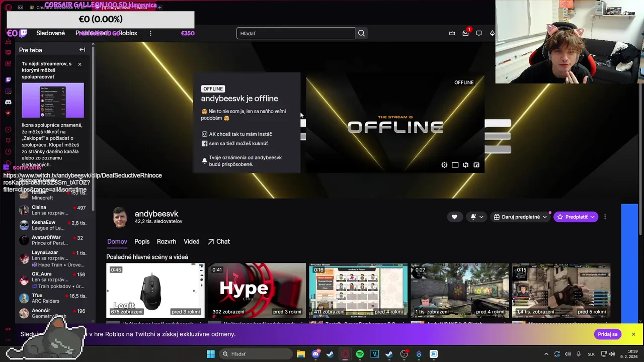Collapse the Pre teba sidebar
This screenshot has width=644, height=362.
click(x=82, y=50)
